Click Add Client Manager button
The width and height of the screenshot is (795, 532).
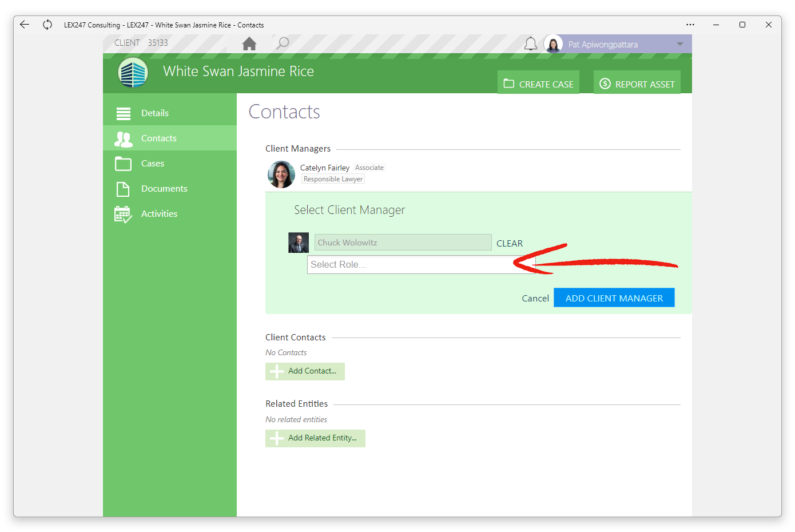[614, 298]
